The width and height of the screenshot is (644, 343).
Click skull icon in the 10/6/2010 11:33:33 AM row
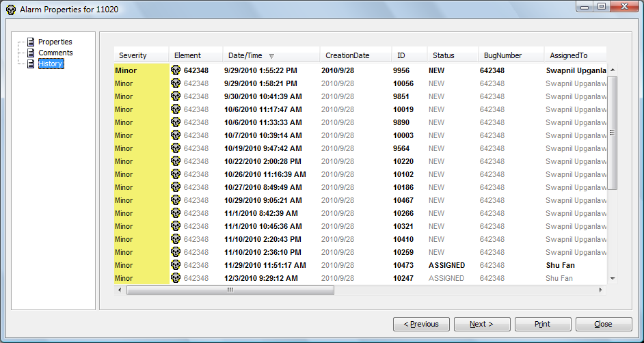coord(176,122)
